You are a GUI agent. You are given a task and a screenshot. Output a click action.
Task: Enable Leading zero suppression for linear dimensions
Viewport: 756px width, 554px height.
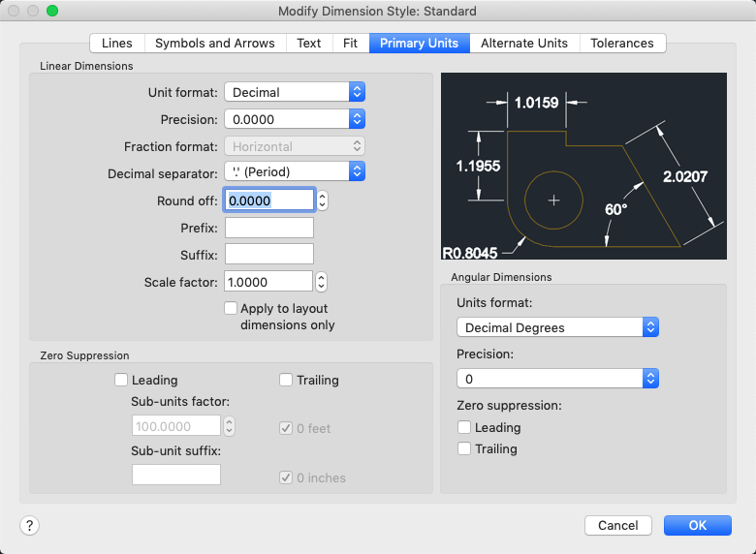[x=122, y=381]
